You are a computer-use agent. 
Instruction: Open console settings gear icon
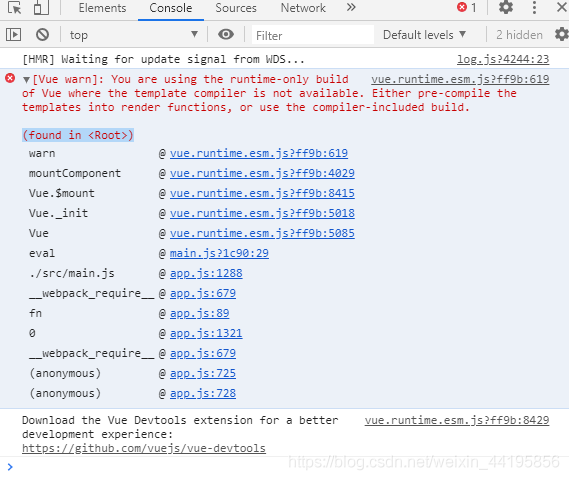[562, 34]
